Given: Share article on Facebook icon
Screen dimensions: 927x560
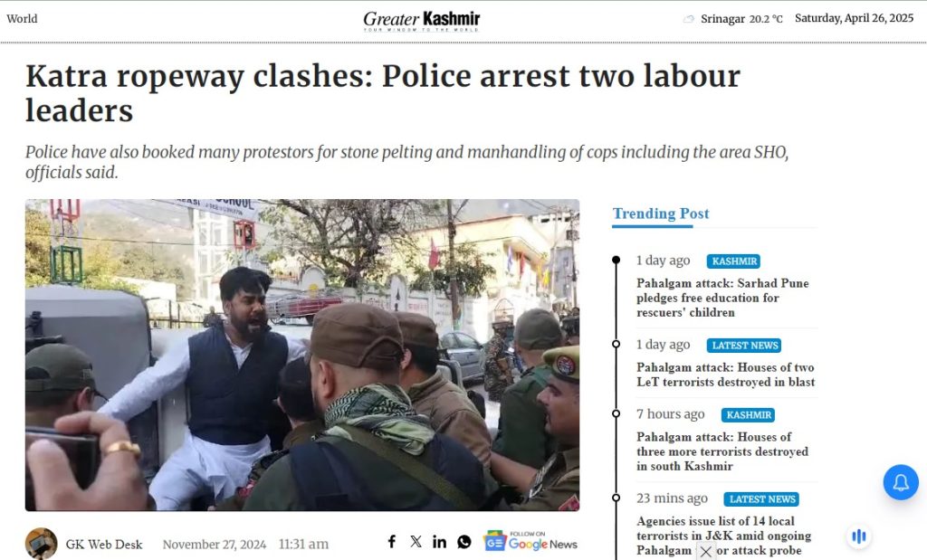Looking at the screenshot, I should [x=392, y=542].
